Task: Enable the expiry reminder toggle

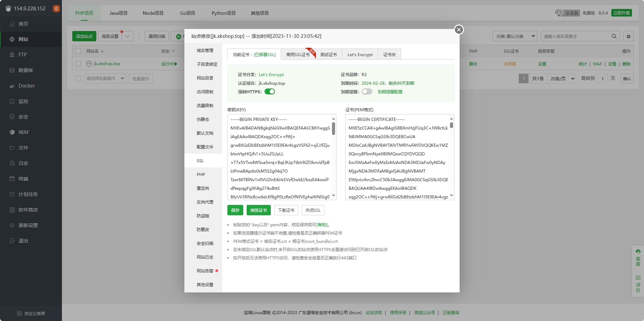Action: click(367, 92)
